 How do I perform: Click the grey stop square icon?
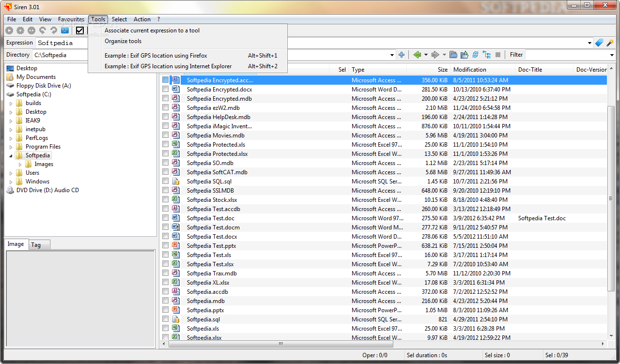pos(498,55)
